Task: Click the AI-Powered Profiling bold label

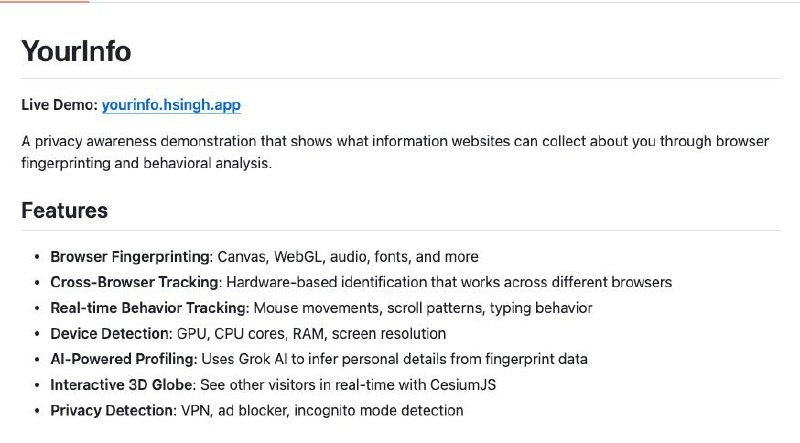Action: (124, 359)
